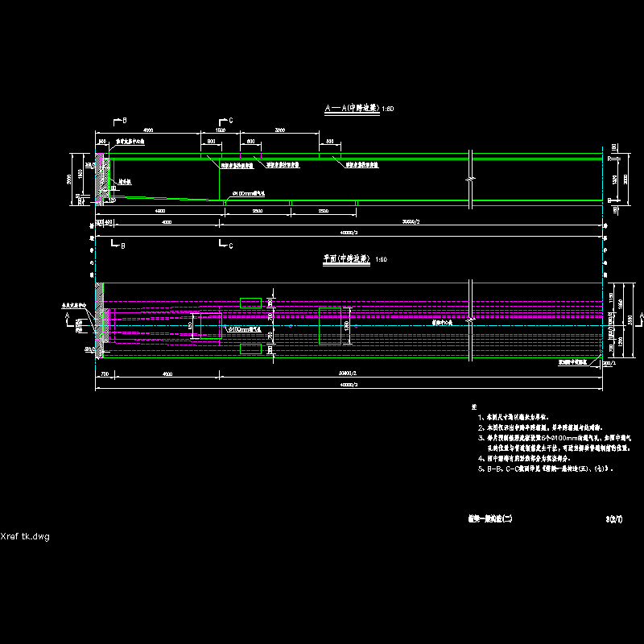Click the 200/1 label near the plan's corner
Image resolution: width=644 pixels, height=644 pixels.
[610, 363]
